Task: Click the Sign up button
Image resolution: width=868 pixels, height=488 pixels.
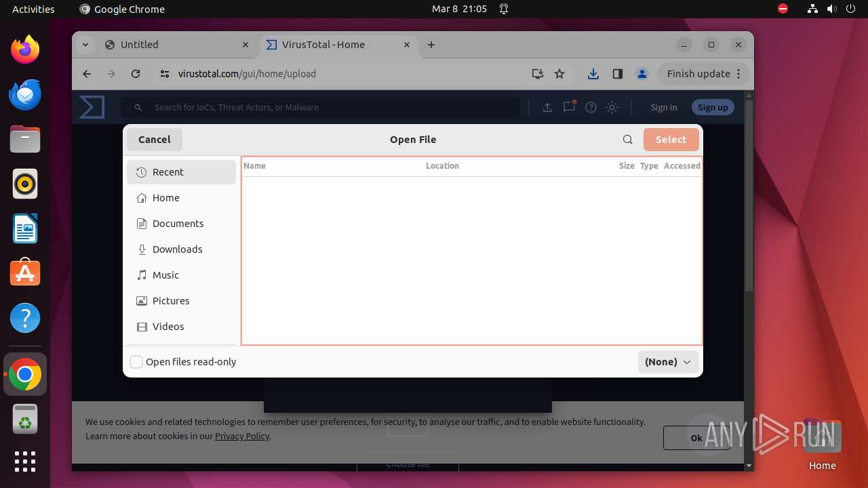Action: click(713, 107)
